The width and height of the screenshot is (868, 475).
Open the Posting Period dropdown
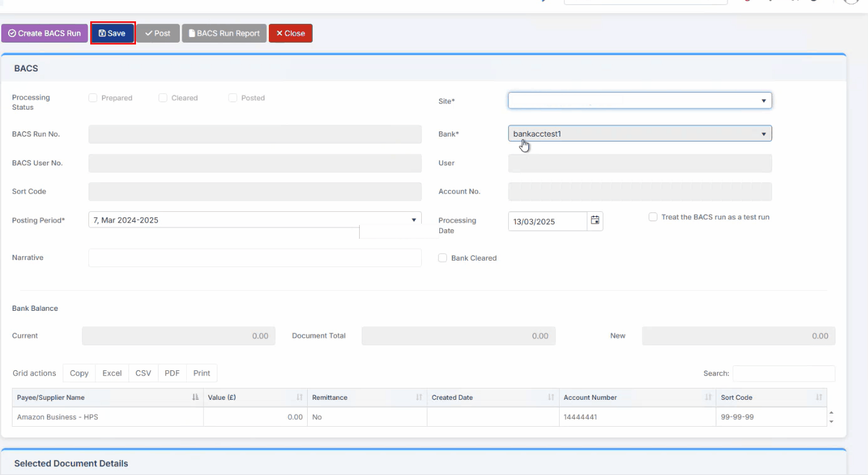pyautogui.click(x=254, y=220)
